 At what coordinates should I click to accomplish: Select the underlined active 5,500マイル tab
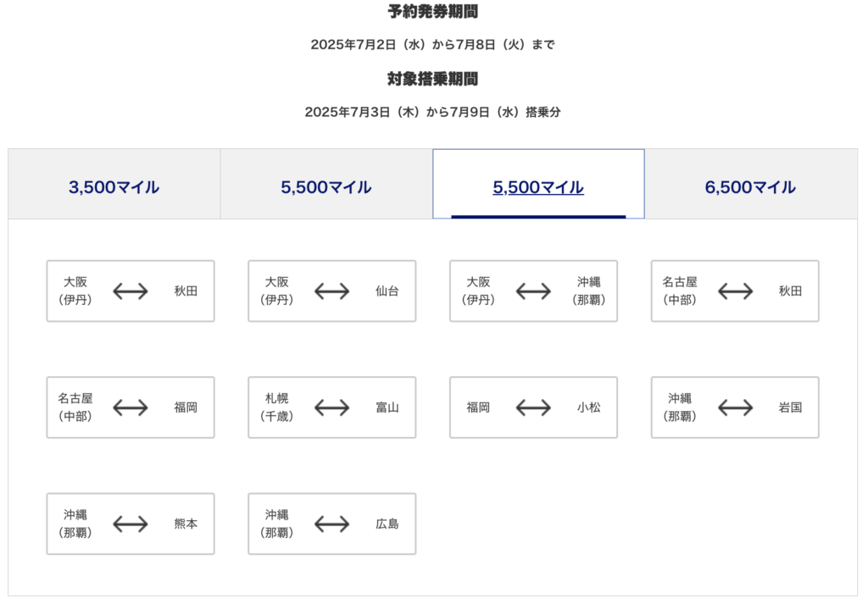(538, 187)
